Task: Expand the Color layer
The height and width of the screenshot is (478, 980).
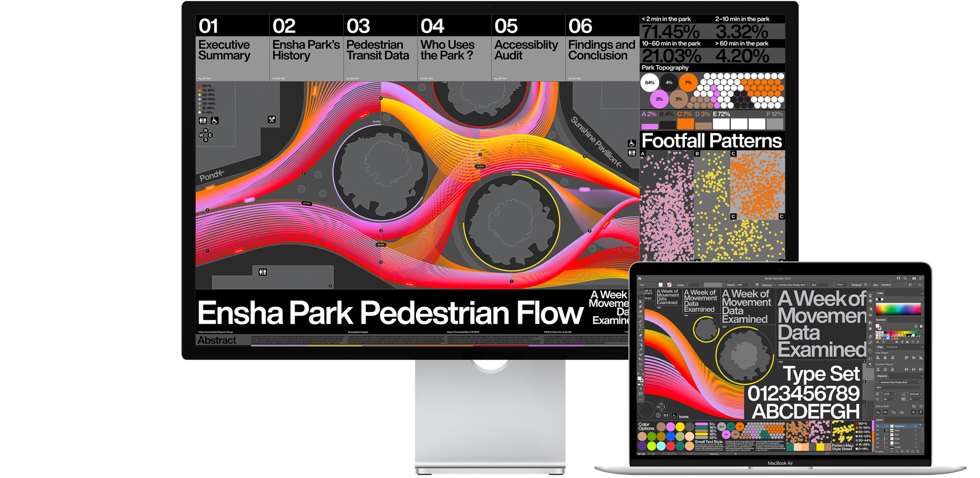Action: pyautogui.click(x=887, y=430)
